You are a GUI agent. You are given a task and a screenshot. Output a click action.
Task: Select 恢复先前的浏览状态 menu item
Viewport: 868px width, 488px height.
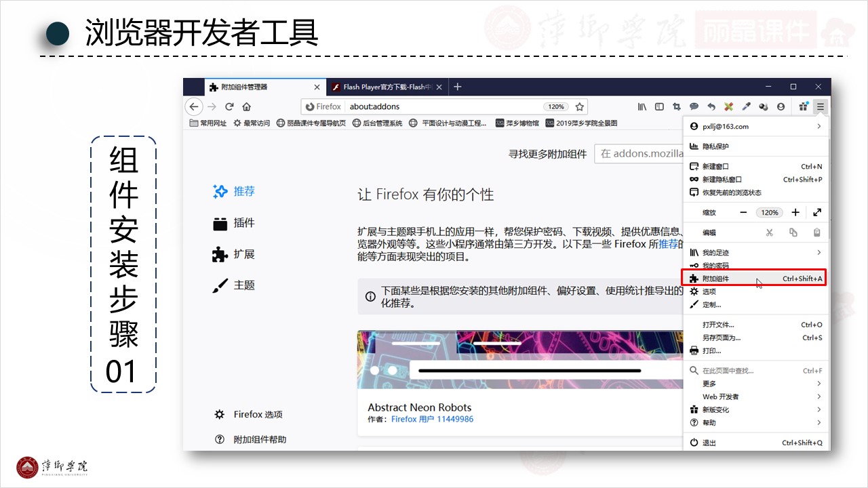coord(755,193)
